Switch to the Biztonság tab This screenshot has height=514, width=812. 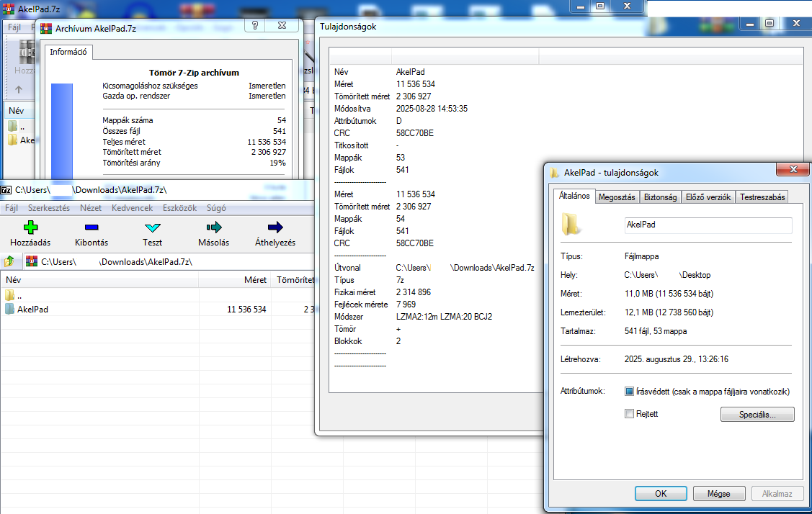point(660,197)
